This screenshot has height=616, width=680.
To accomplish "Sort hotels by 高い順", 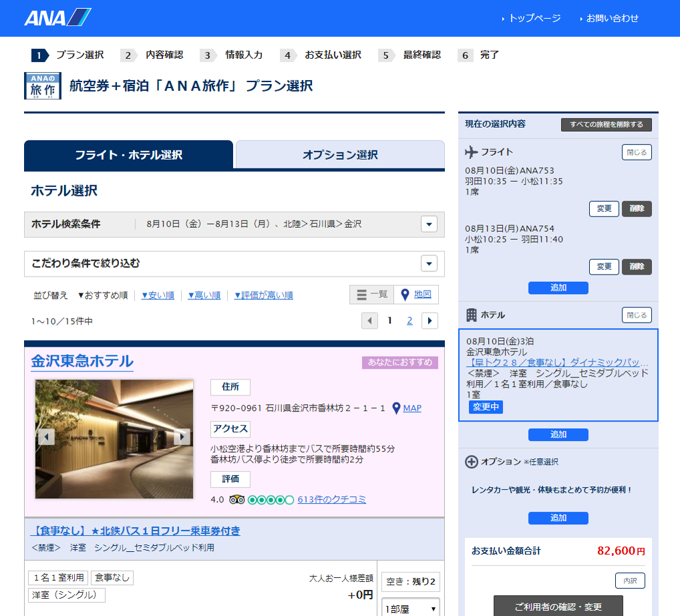I will pos(204,295).
